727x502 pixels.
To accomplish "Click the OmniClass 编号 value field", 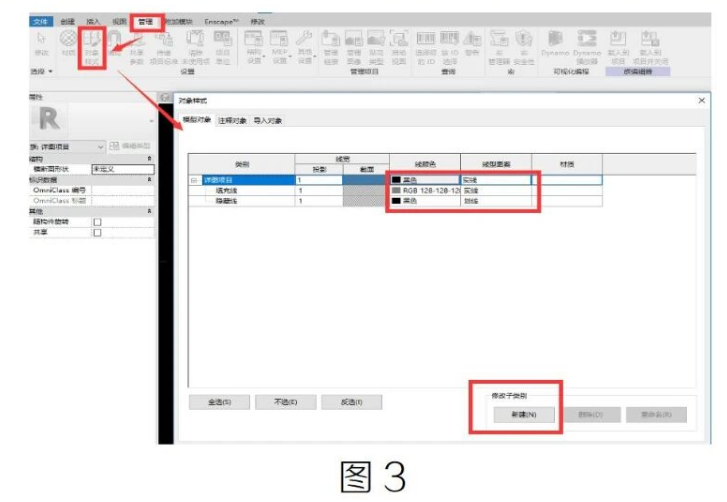I will tap(123, 190).
